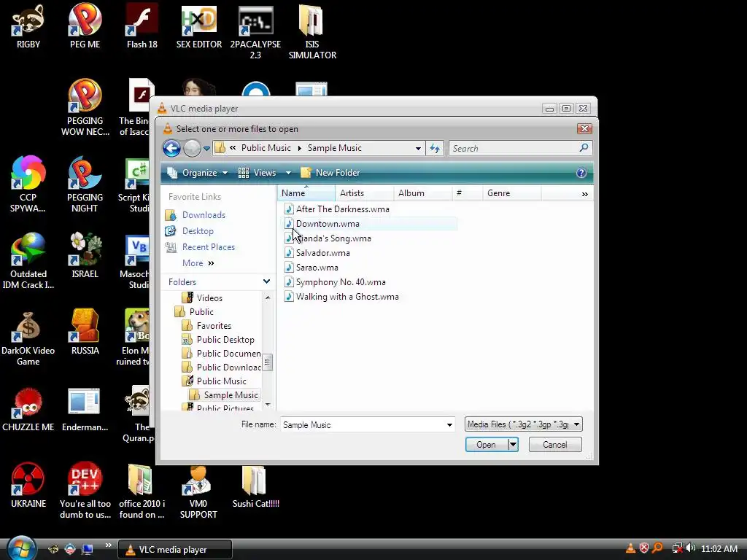Collapse the Folders pane
This screenshot has width=747, height=560.
click(x=266, y=282)
